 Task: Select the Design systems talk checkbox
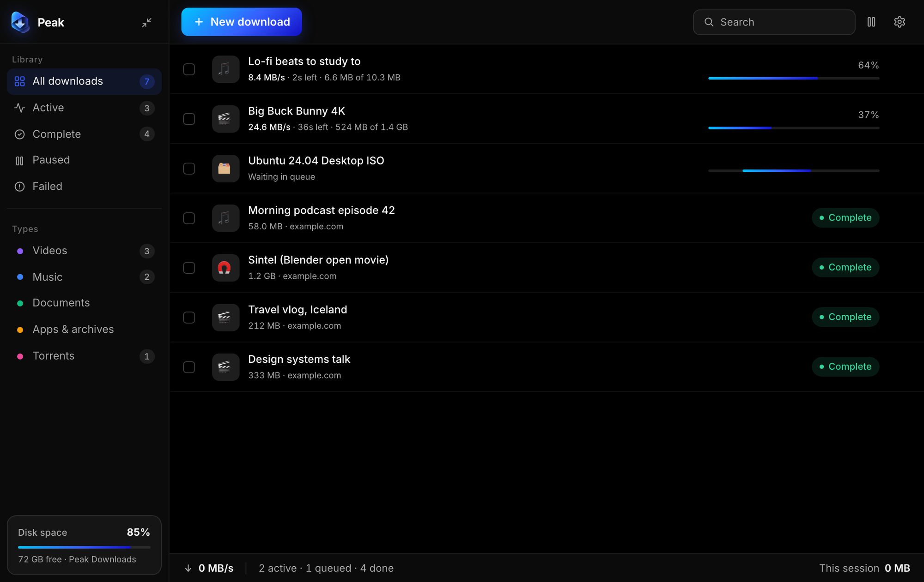[189, 367]
